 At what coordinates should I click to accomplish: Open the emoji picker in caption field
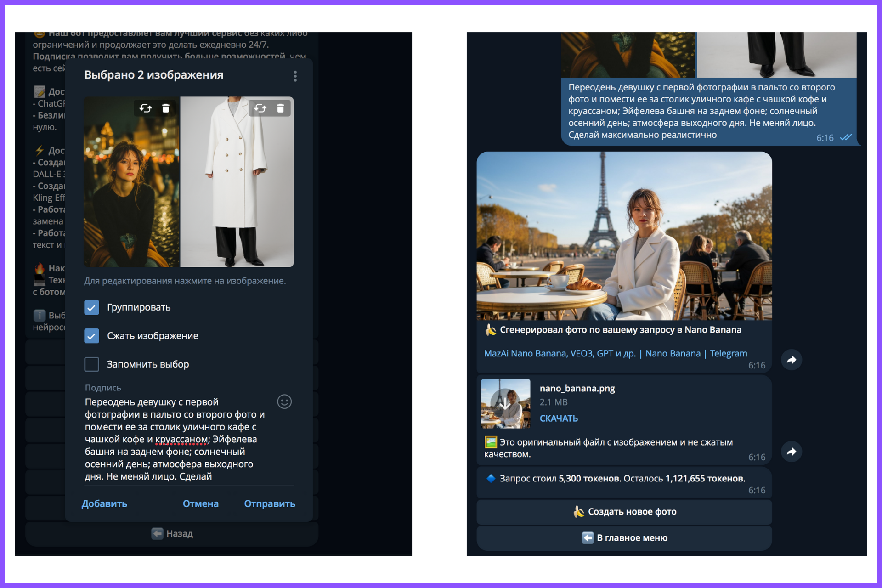point(284,402)
